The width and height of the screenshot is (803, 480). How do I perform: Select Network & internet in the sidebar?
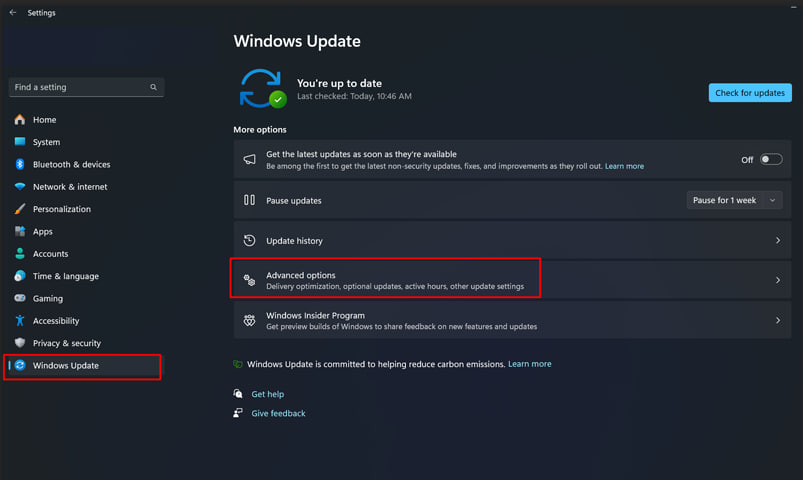click(x=70, y=187)
